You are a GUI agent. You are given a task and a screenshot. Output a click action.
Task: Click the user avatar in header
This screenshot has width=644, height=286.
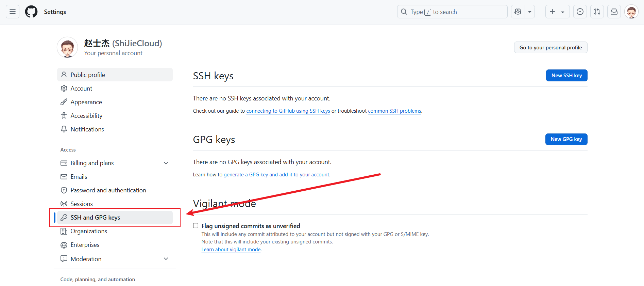click(x=631, y=12)
